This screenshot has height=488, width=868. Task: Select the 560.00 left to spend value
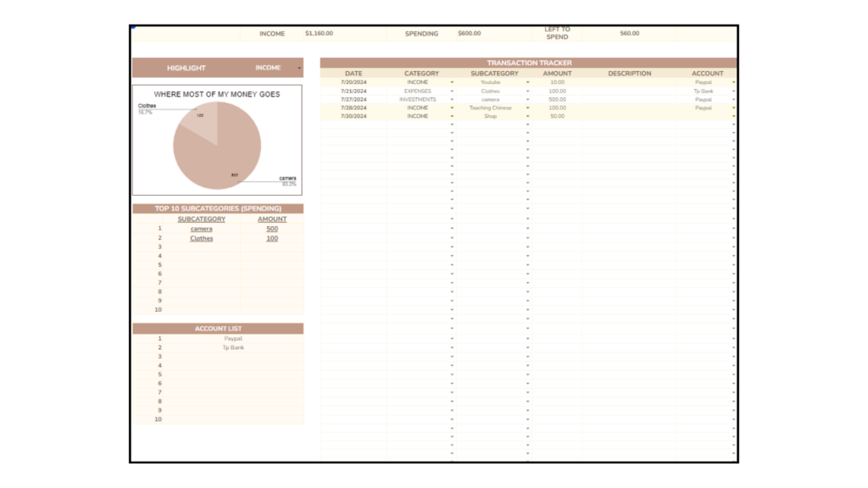630,33
